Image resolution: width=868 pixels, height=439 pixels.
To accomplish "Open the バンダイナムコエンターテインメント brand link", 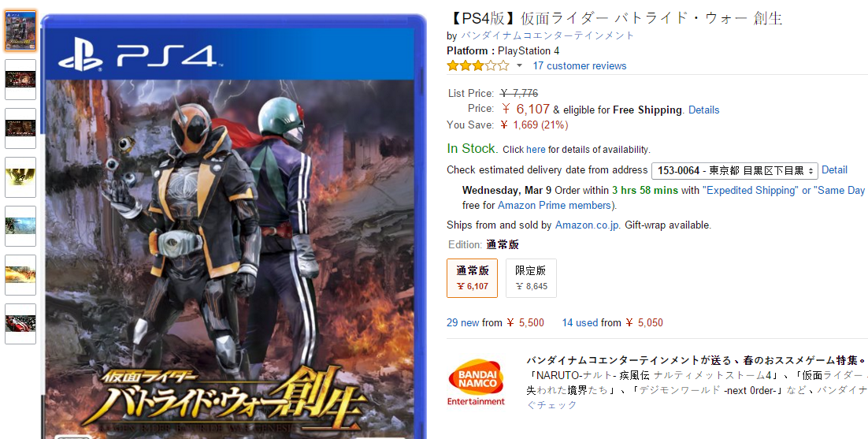I will [x=547, y=35].
